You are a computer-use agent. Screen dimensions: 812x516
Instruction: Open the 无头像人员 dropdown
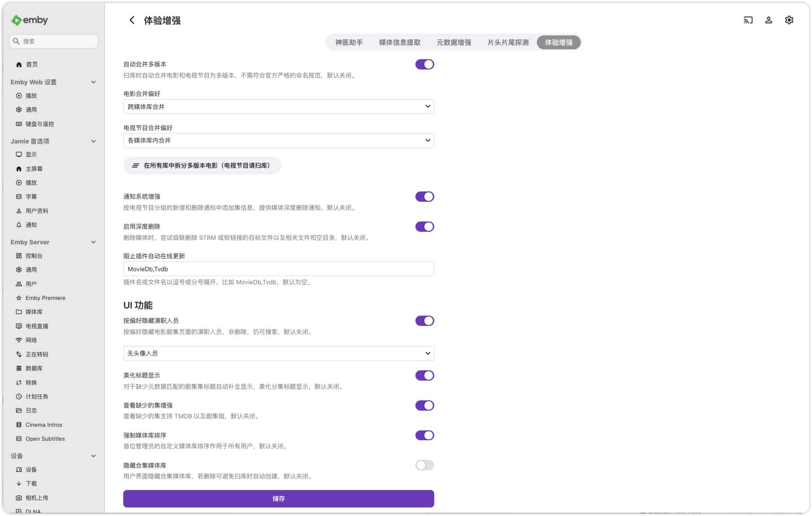(278, 354)
